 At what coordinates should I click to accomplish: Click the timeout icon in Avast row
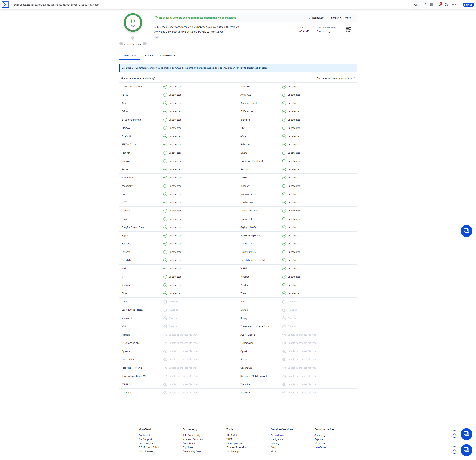tap(165, 302)
